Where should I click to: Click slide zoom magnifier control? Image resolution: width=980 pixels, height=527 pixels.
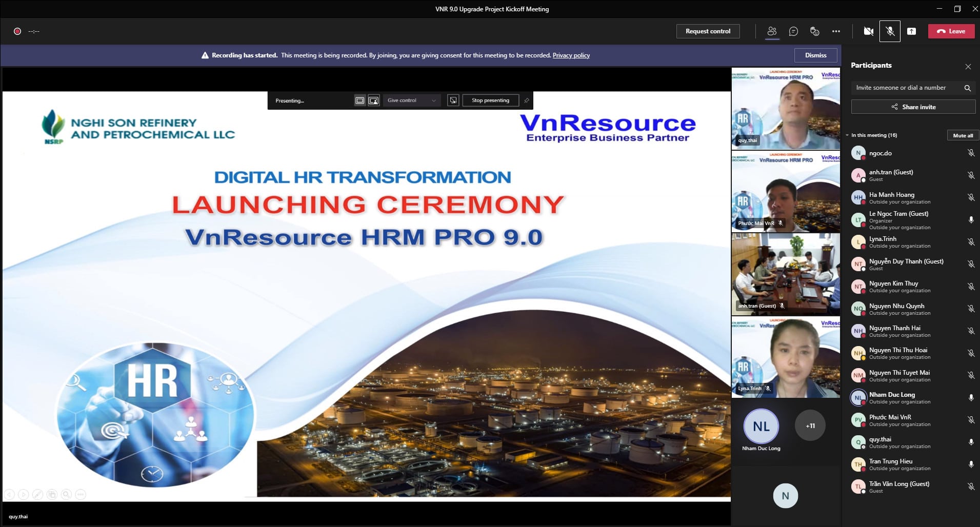coord(66,495)
